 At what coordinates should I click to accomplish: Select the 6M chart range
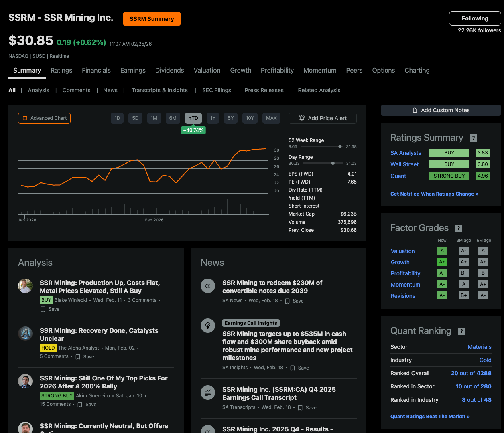pos(173,118)
